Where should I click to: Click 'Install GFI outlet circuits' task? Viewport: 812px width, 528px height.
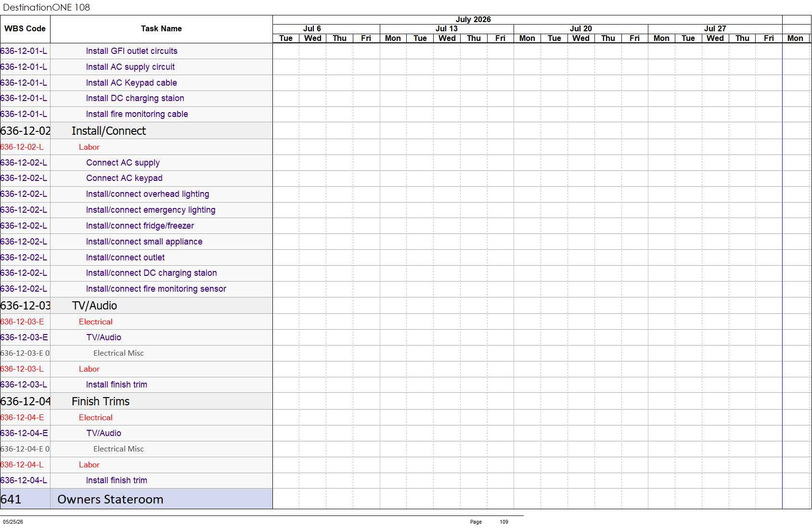tap(131, 51)
